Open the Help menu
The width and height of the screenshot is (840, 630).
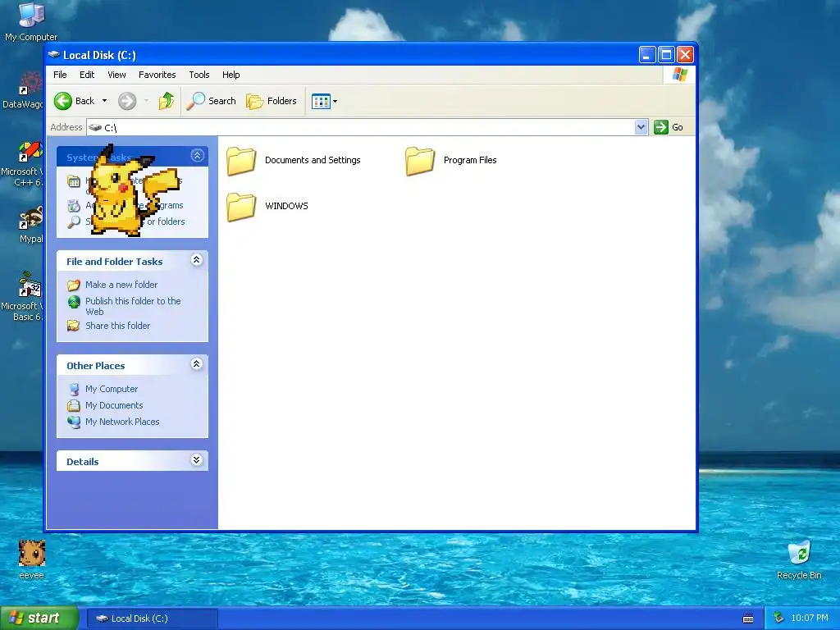pos(231,75)
